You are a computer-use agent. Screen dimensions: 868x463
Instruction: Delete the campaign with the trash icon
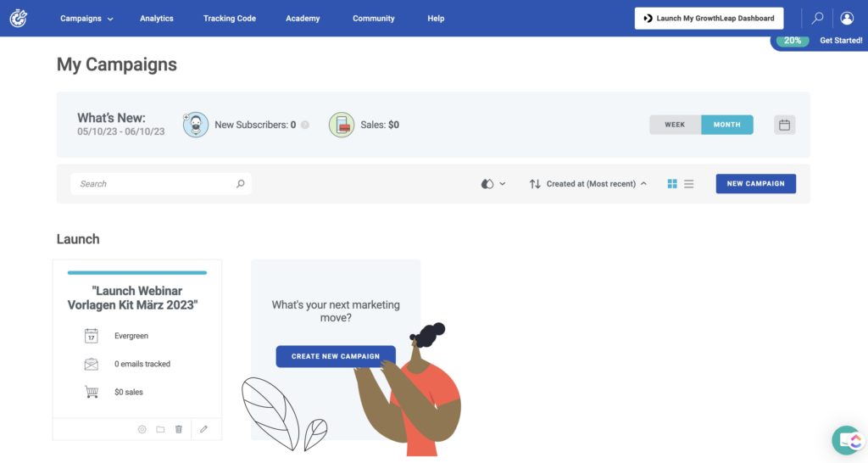(179, 429)
